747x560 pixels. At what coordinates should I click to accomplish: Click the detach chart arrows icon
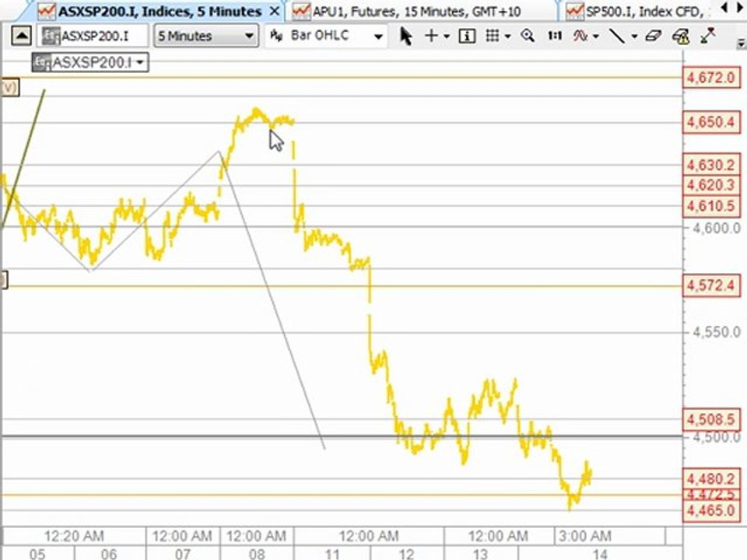click(x=708, y=35)
